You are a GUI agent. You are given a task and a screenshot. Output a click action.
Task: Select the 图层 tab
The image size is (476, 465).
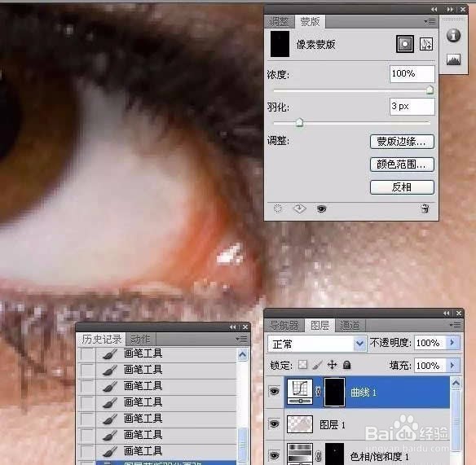click(x=320, y=326)
